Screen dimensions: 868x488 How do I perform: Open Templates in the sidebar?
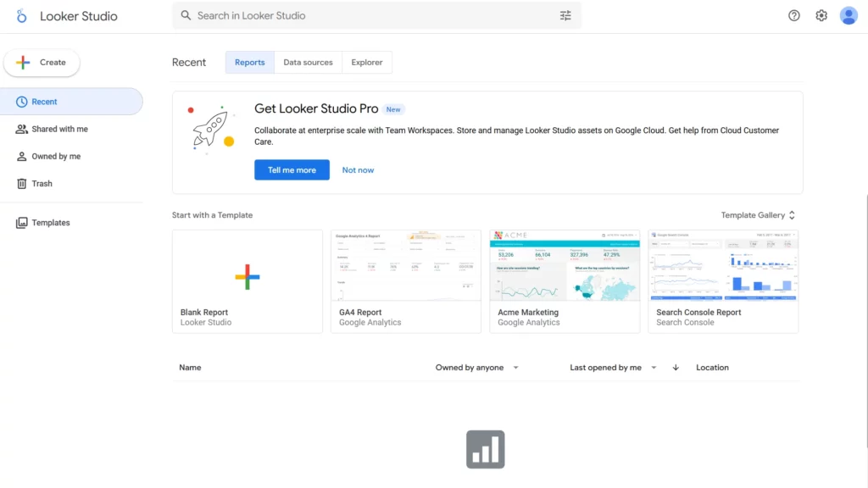click(x=50, y=223)
